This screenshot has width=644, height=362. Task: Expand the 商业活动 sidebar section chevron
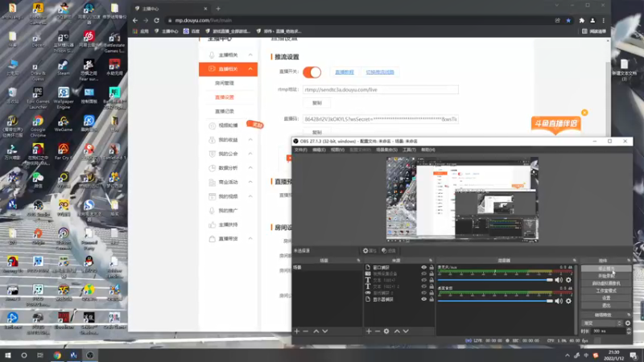(250, 183)
